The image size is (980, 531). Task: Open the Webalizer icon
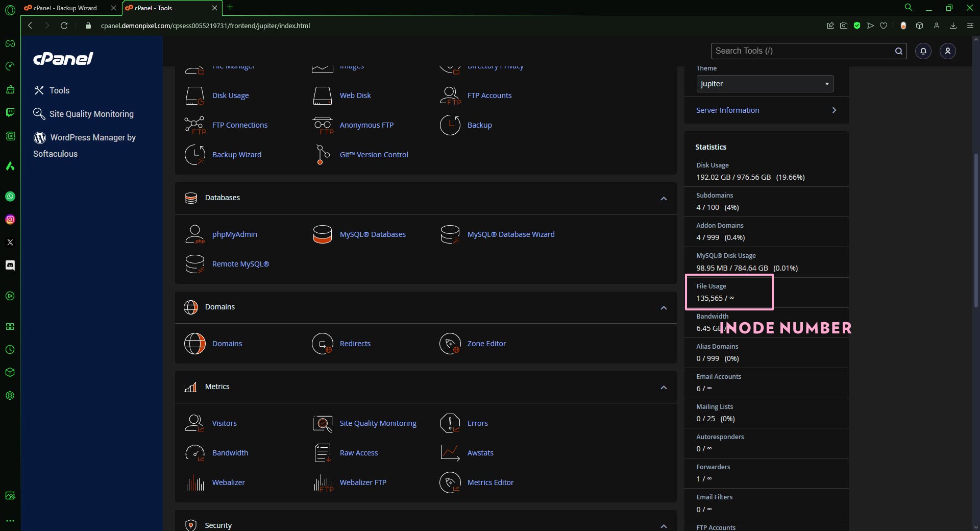(194, 482)
